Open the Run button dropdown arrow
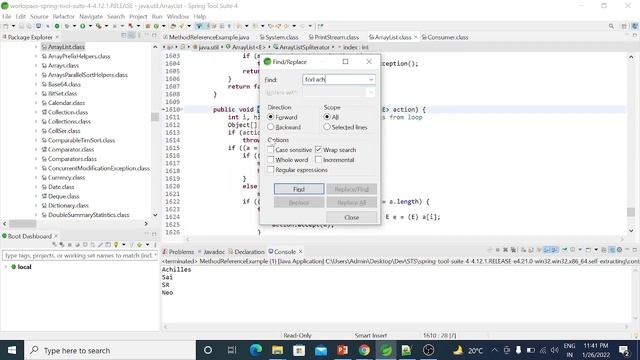The image size is (640, 360). [x=90, y=26]
